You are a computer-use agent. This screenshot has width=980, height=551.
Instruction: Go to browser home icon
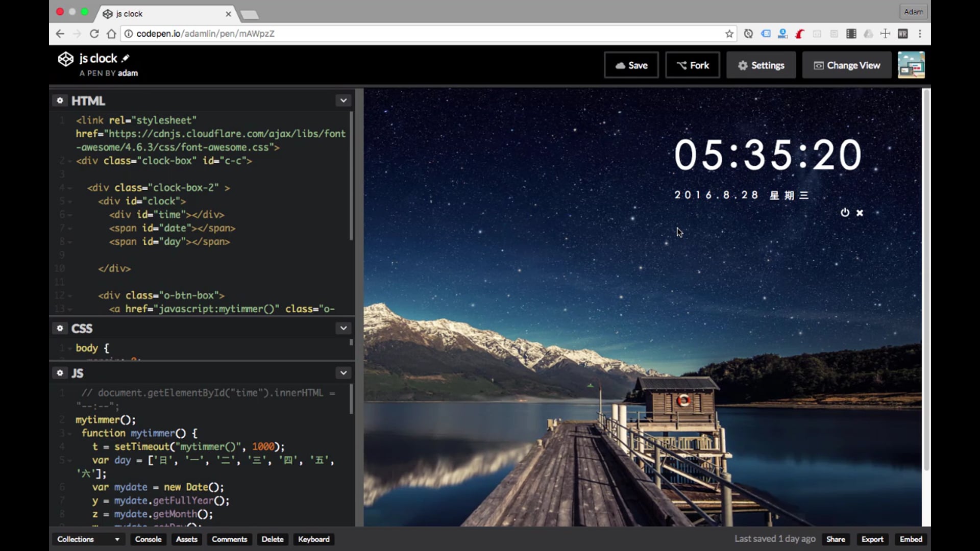[x=111, y=34]
